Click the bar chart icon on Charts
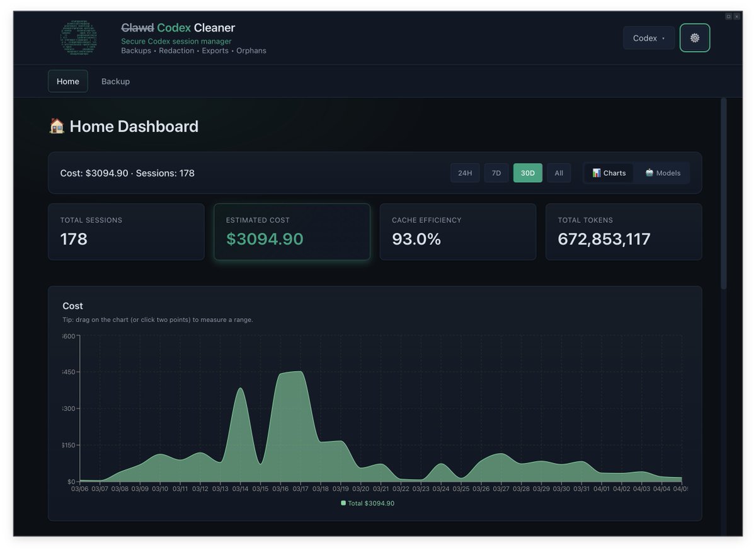The width and height of the screenshot is (756, 552). pyautogui.click(x=597, y=173)
